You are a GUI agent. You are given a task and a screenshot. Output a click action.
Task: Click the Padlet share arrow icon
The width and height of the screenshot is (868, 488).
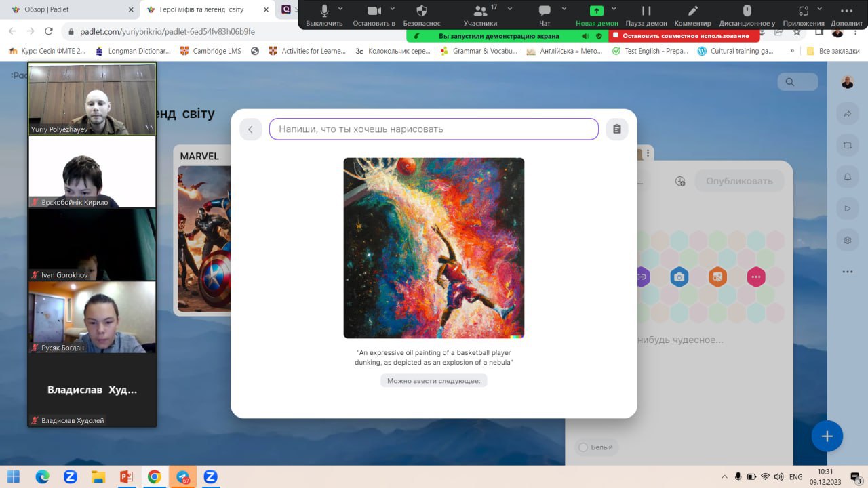pos(847,114)
